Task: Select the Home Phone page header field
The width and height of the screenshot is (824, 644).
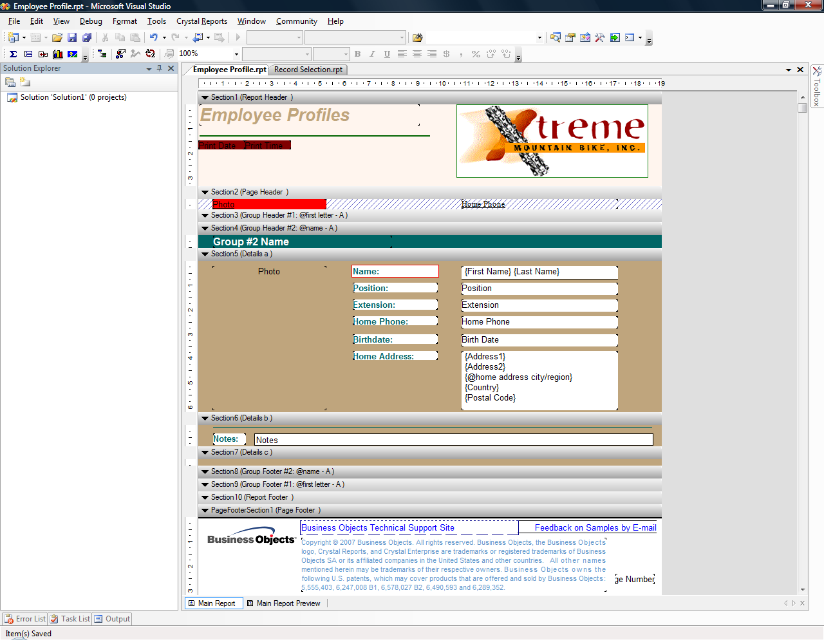Action: (539, 204)
